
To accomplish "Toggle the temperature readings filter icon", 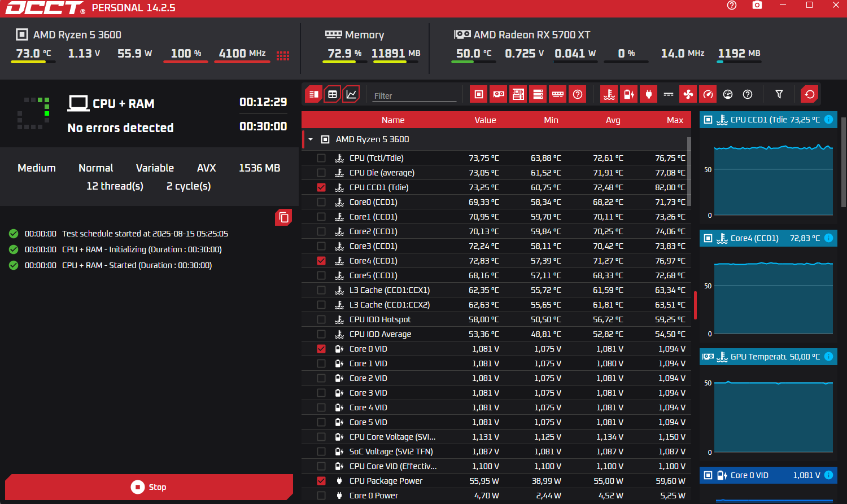I will pyautogui.click(x=609, y=94).
